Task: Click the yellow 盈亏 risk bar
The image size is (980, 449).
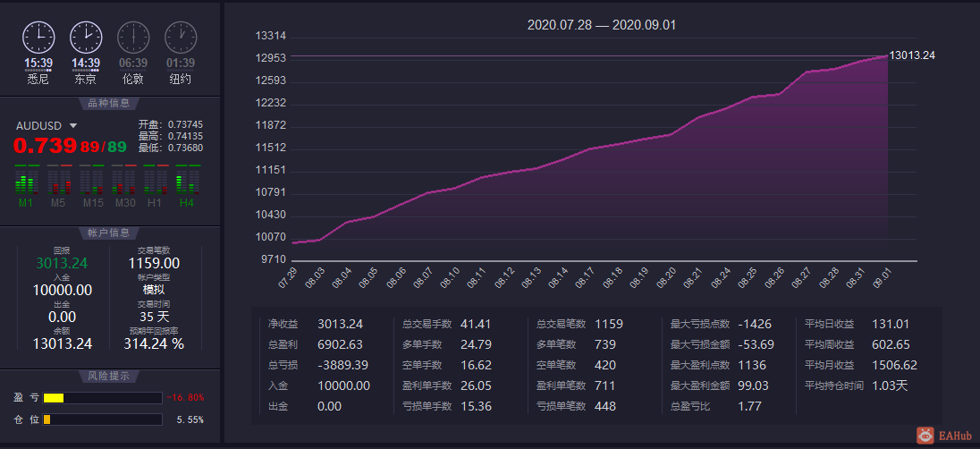Action: click(54, 398)
